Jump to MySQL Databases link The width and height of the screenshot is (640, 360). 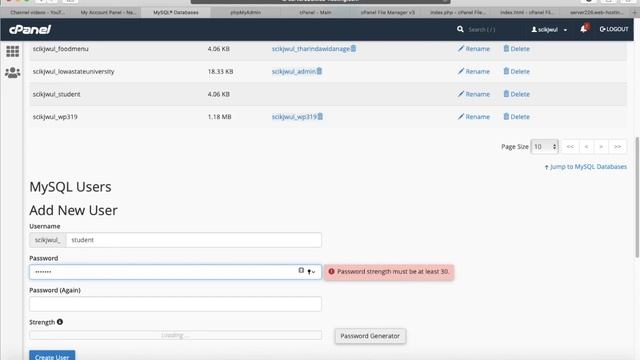tap(586, 167)
